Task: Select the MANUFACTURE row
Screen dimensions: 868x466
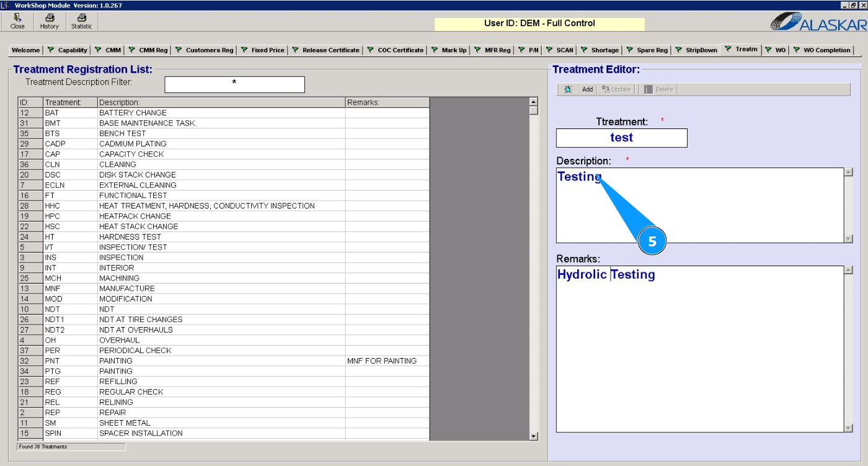Action: [223, 289]
